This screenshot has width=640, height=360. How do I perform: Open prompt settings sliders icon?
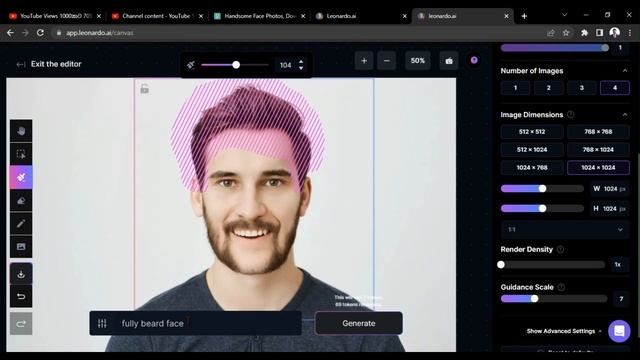(102, 323)
